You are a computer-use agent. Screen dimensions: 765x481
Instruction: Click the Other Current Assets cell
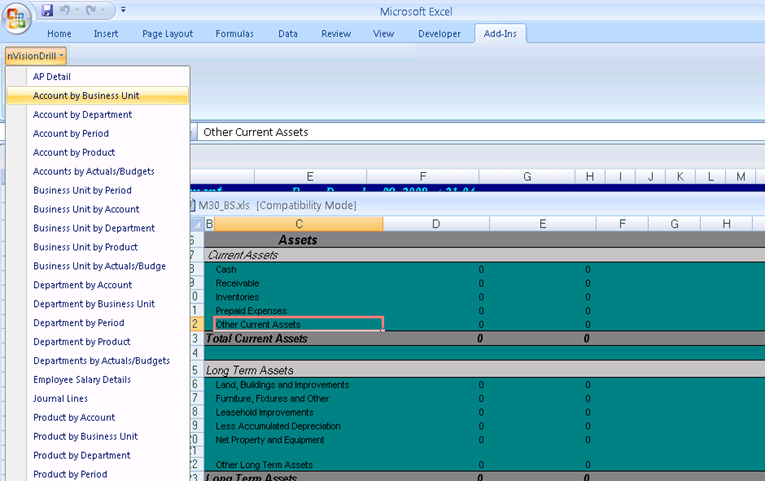coord(299,324)
